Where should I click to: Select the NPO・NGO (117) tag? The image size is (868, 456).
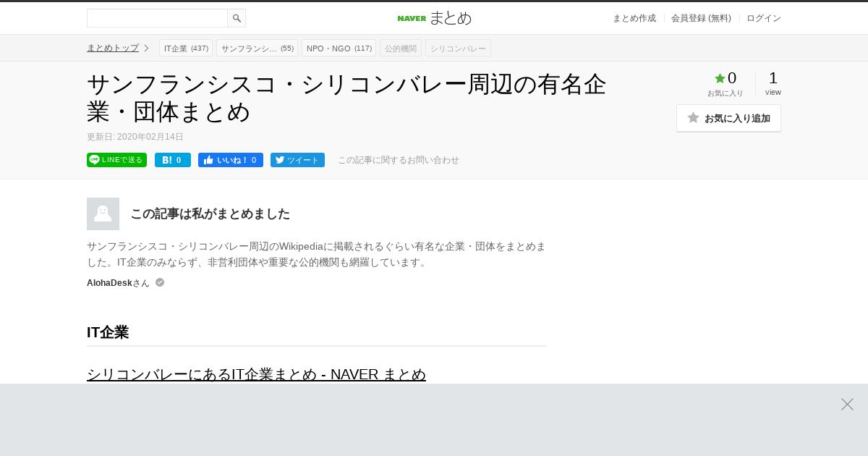339,48
